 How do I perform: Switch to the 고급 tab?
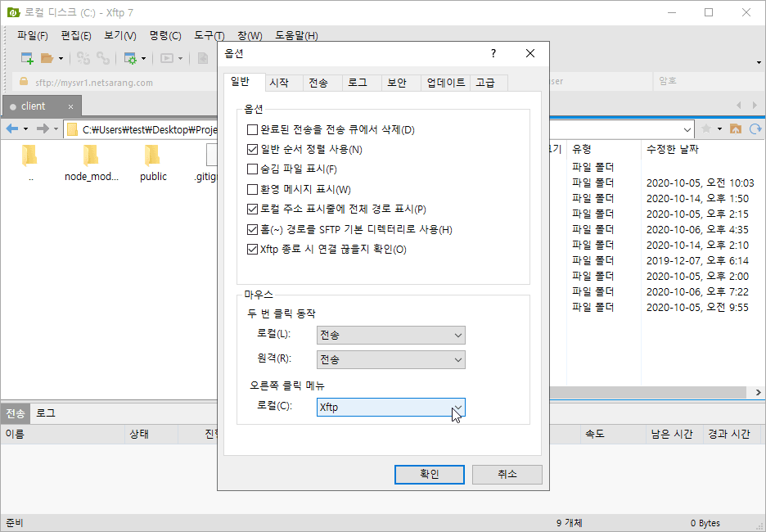[489, 83]
